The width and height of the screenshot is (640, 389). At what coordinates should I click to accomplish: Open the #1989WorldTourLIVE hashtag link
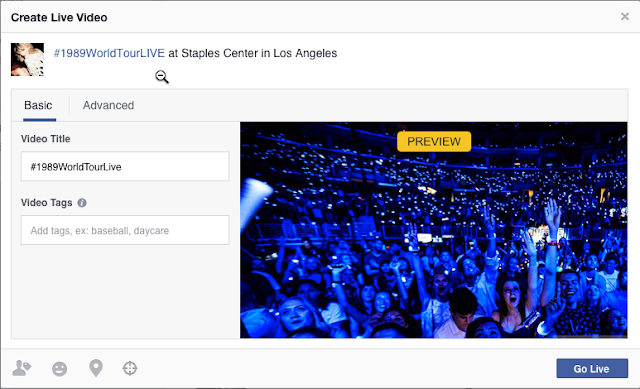click(109, 53)
